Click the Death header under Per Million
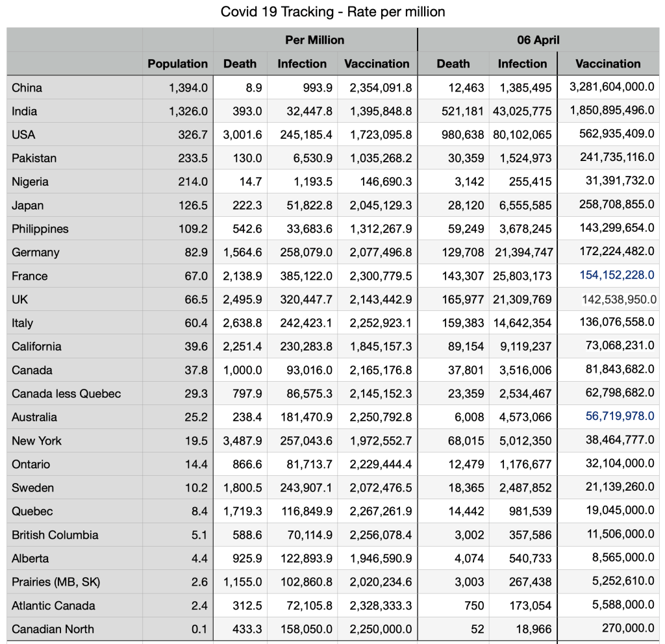Viewport: 665px width, 644px height. click(x=240, y=64)
